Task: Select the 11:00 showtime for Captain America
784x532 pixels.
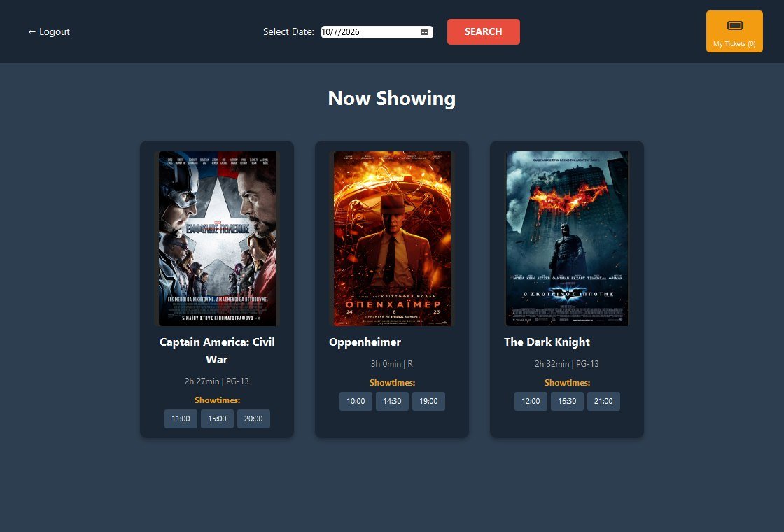Action: [181, 419]
